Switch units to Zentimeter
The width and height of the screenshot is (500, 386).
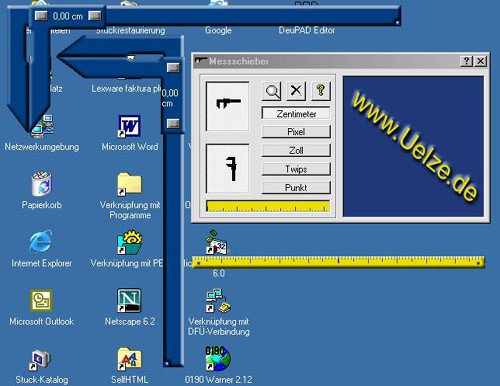[296, 114]
